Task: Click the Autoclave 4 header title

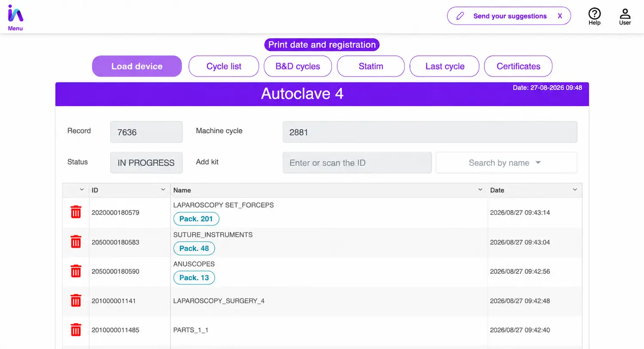Action: click(x=302, y=94)
